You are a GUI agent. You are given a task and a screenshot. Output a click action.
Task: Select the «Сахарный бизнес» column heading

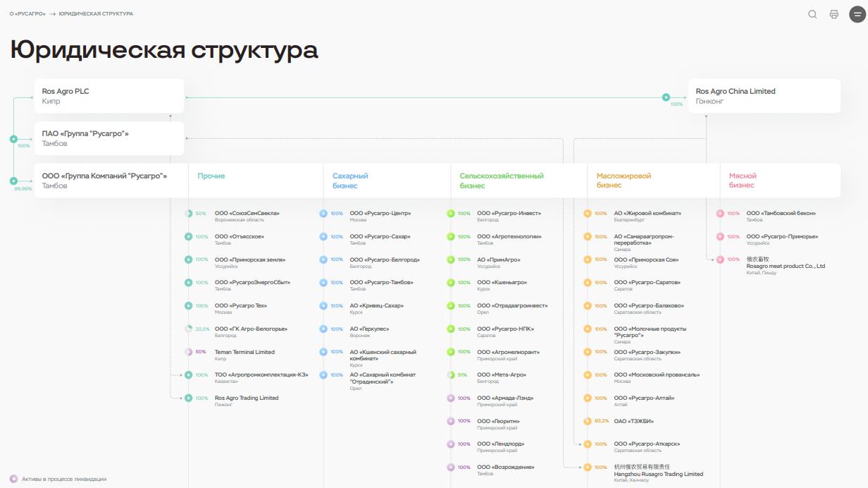coord(350,181)
